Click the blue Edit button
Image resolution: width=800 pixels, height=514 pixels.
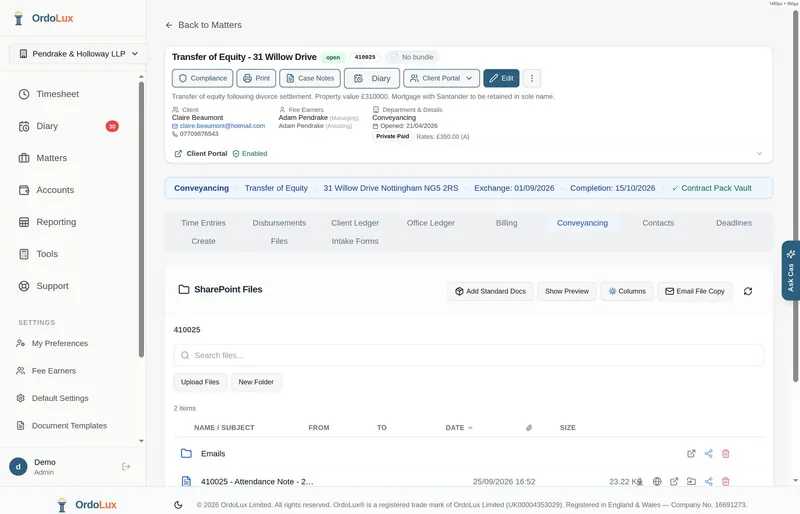(x=502, y=78)
